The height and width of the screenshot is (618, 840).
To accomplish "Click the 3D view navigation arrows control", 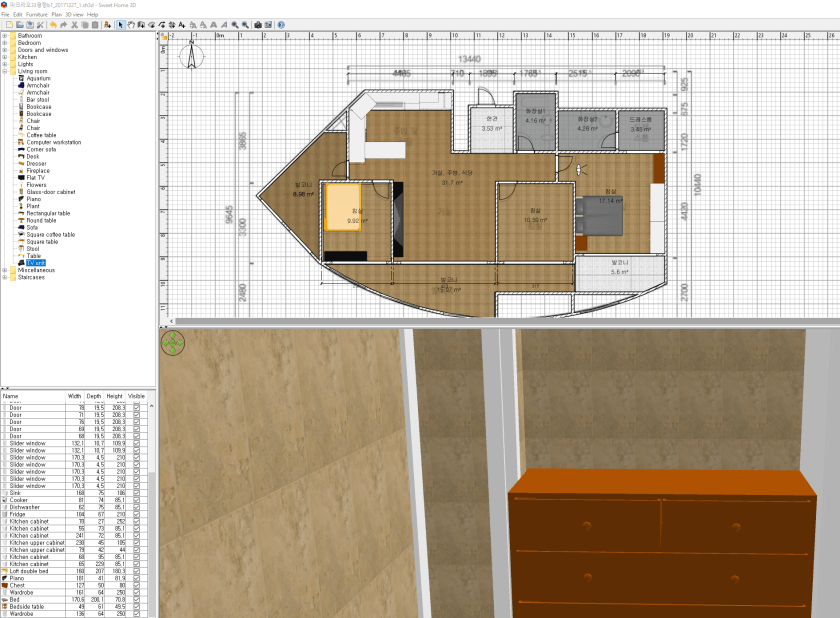I will coord(173,344).
